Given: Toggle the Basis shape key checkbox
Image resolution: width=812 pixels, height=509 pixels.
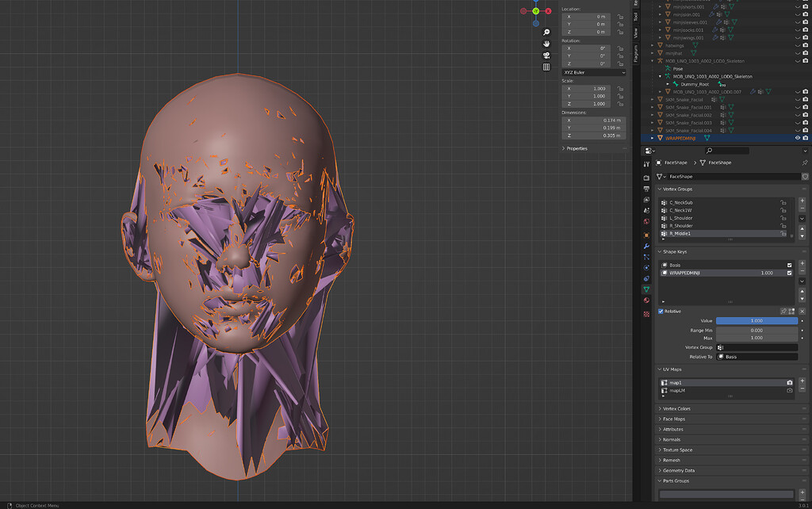Looking at the screenshot, I should [x=789, y=265].
